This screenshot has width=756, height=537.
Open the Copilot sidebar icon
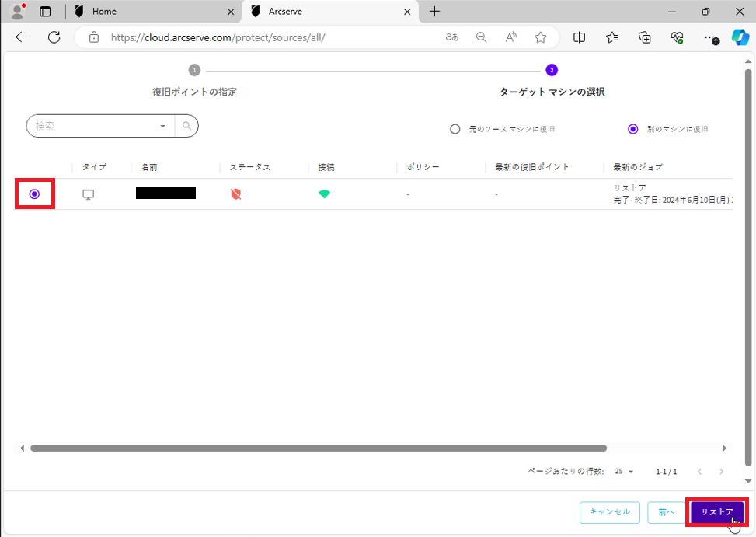click(740, 37)
